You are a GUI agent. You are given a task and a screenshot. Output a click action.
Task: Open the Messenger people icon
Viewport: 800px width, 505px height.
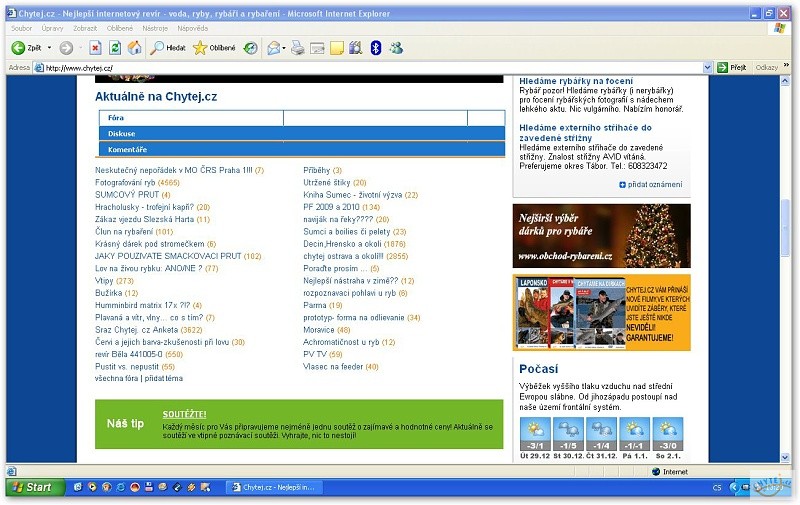[x=396, y=48]
